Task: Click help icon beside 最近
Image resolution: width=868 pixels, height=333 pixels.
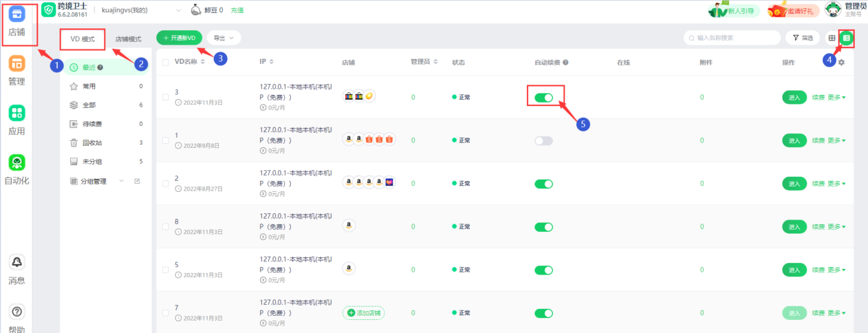Action: click(x=100, y=67)
